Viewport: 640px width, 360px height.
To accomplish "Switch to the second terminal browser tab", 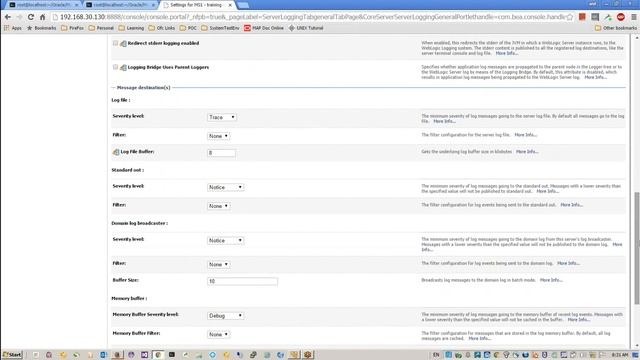I will point(120,5).
